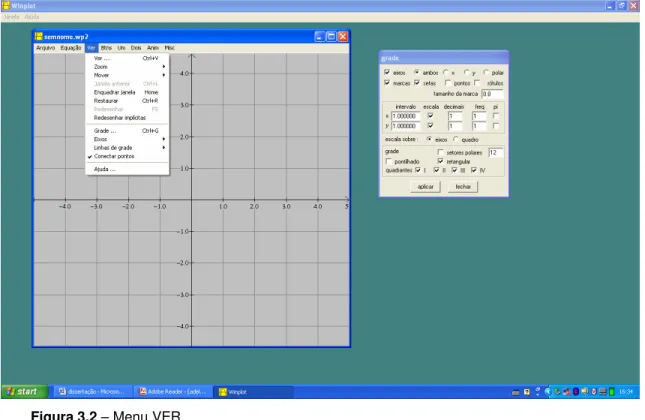
Task: Toggle Conectar pontos menu entry
Action: point(127,156)
